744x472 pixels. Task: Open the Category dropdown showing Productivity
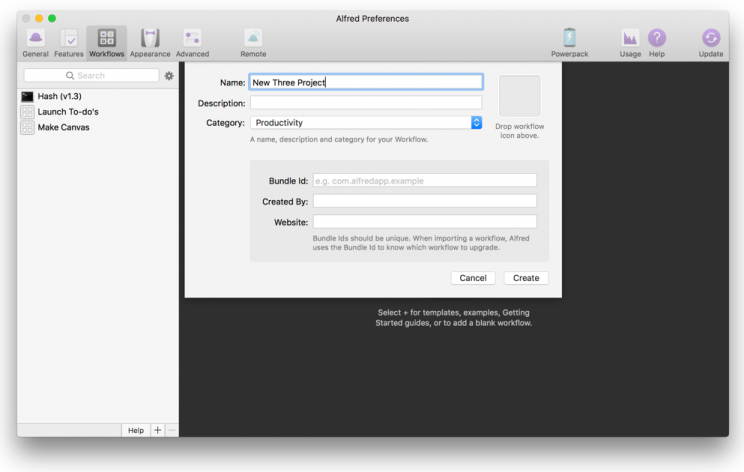pos(366,123)
